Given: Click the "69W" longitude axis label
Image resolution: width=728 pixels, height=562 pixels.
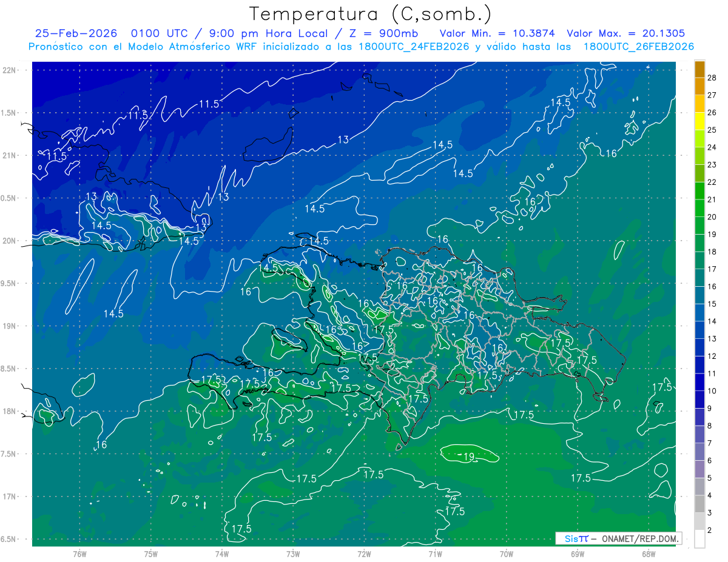Looking at the screenshot, I should pos(578,554).
